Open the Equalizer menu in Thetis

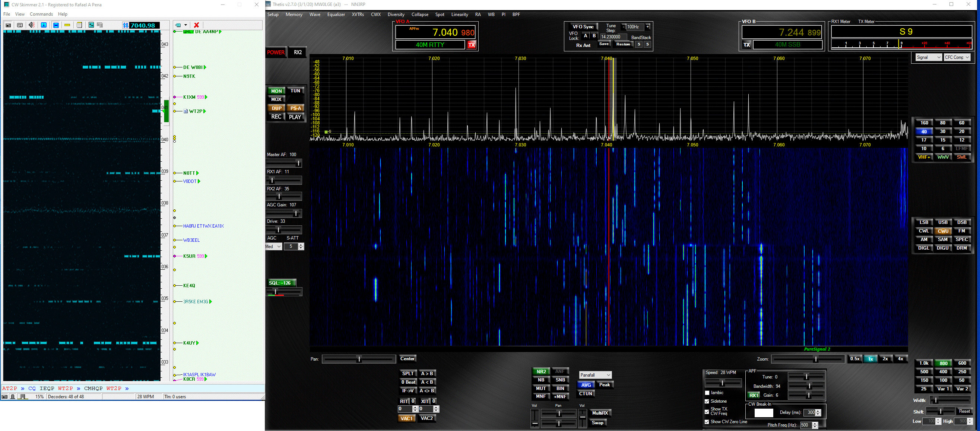(x=336, y=15)
